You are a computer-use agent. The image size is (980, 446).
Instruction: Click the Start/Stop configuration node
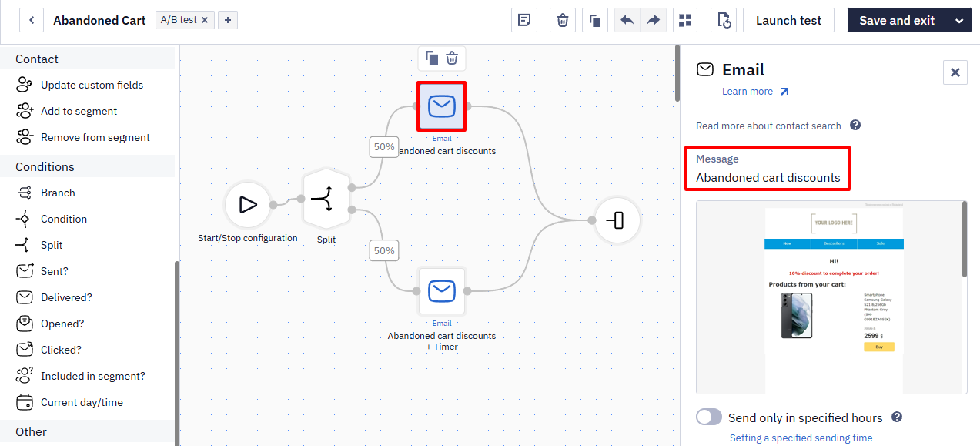click(248, 205)
